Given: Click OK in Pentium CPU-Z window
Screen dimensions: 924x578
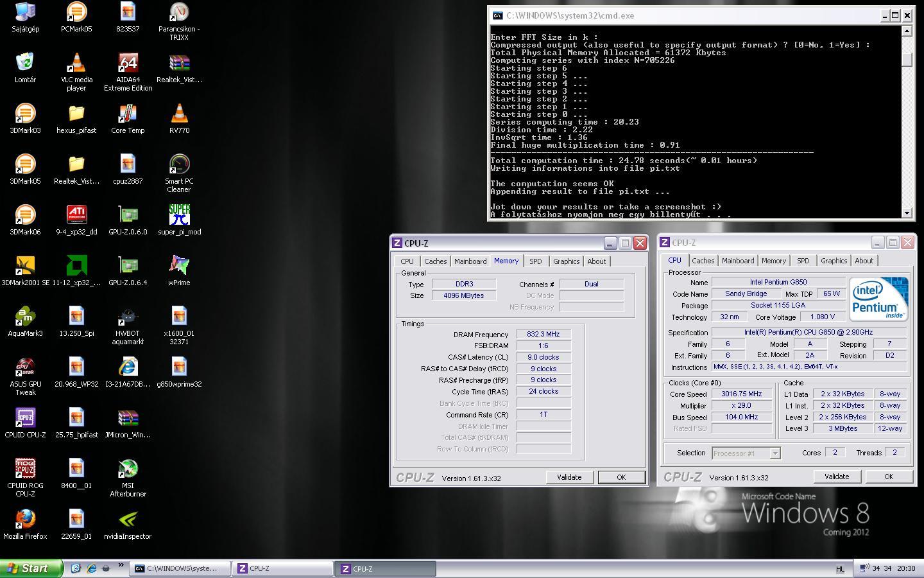Looking at the screenshot, I should click(889, 477).
